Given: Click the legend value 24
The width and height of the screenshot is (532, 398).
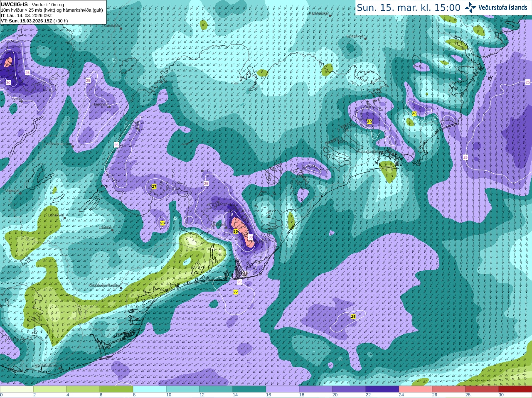Looking at the screenshot, I should point(401,395).
